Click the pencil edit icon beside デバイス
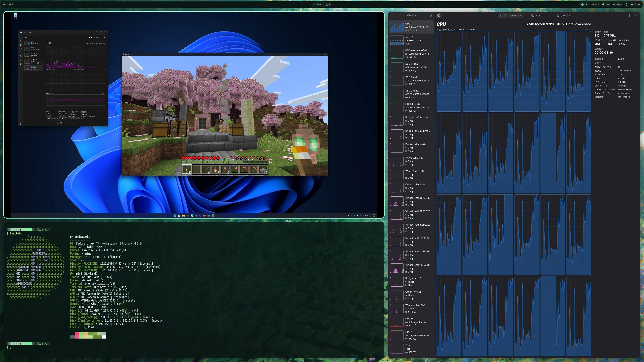Image resolution: width=644 pixels, height=362 pixels. point(431,15)
